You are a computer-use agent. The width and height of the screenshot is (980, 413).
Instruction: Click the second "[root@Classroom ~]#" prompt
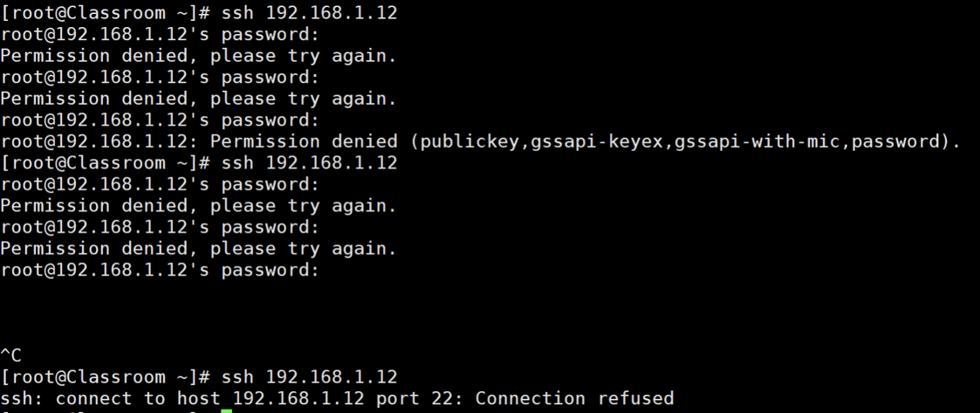pos(105,163)
